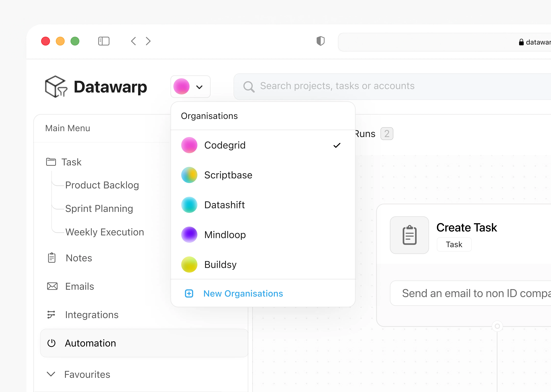Switch to the Mindloop organisation
Screen dimensions: 551x392
tap(225, 235)
